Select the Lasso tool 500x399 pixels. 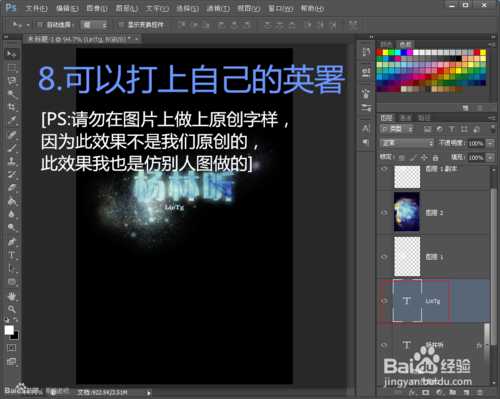pyautogui.click(x=12, y=81)
